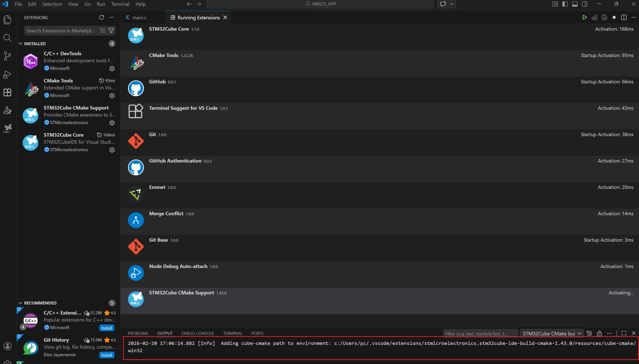
Task: Open the STM32 butterfly view in activity bar
Action: [8, 128]
